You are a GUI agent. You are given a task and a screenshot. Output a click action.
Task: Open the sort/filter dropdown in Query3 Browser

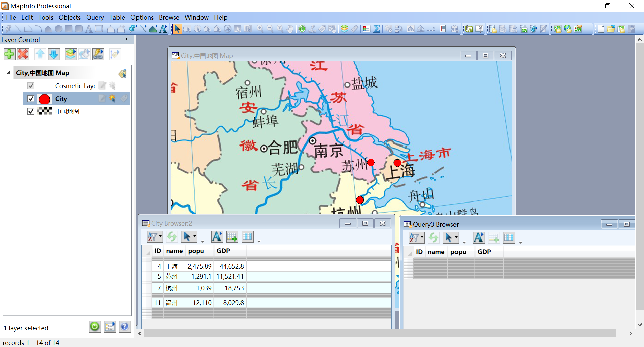pos(416,238)
